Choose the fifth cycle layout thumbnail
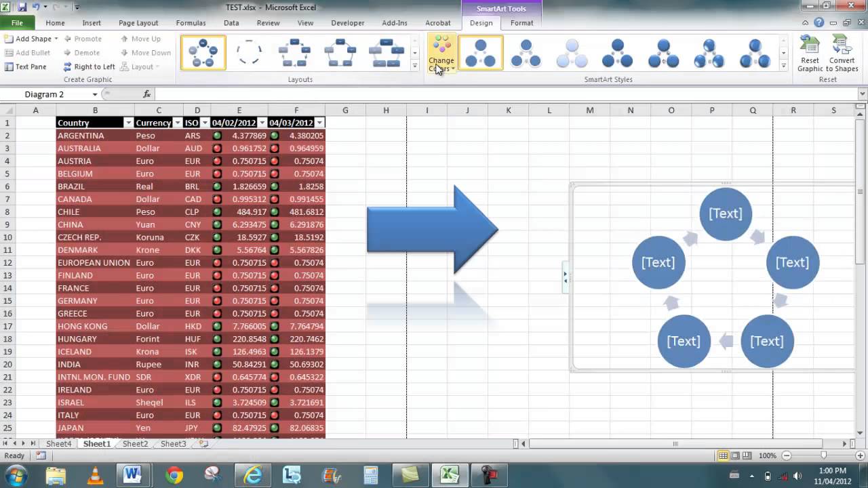The height and width of the screenshot is (488, 868). [x=387, y=53]
